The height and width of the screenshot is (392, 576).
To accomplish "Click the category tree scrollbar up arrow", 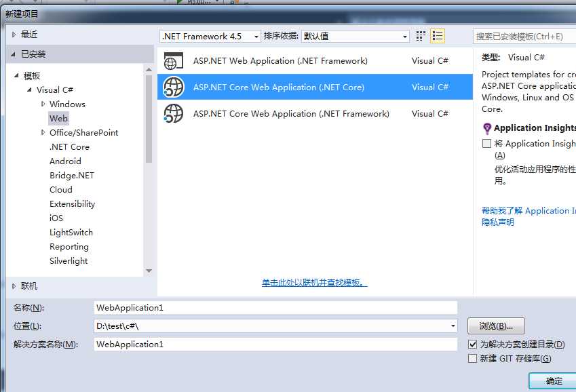I will (149, 69).
